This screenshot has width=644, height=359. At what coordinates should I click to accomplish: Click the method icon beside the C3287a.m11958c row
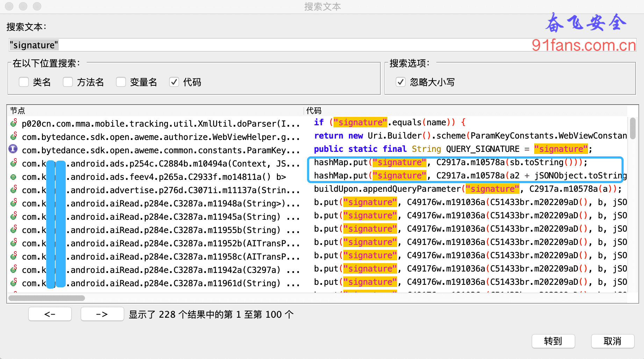coord(14,256)
